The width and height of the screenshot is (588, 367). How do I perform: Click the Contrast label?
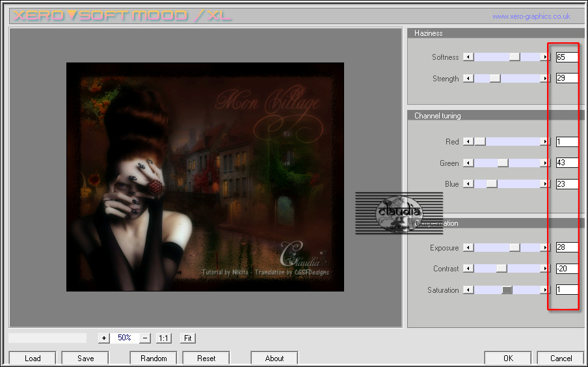pos(446,269)
